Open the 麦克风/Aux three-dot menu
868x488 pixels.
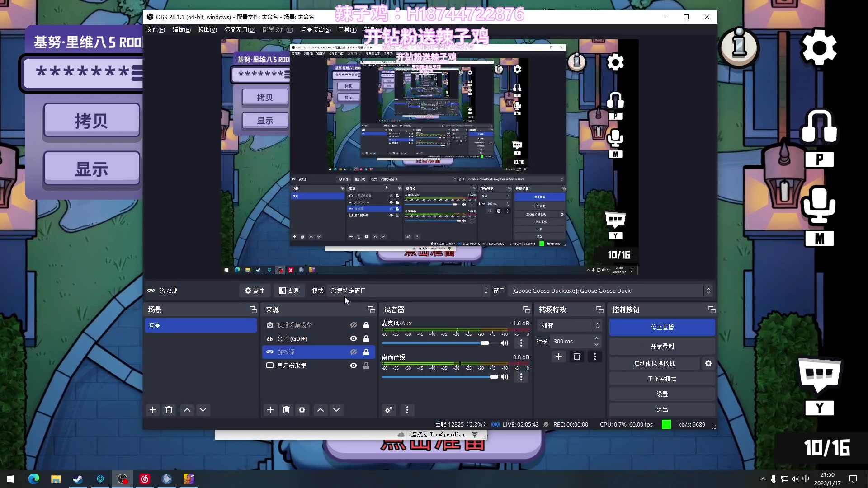pos(521,343)
